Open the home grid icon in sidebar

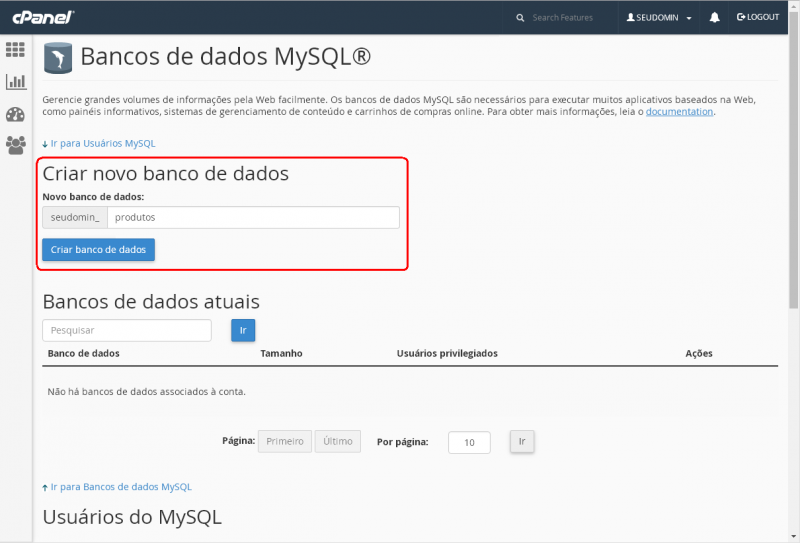(x=15, y=50)
